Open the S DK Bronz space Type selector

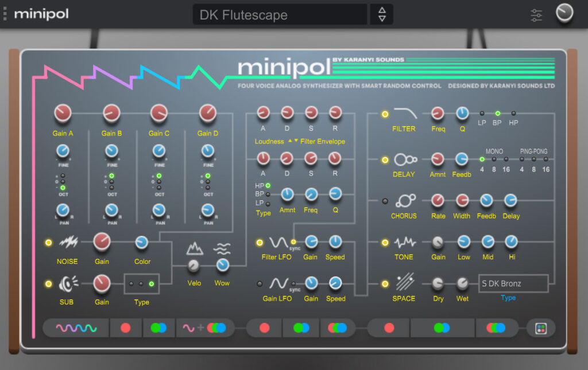point(513,283)
